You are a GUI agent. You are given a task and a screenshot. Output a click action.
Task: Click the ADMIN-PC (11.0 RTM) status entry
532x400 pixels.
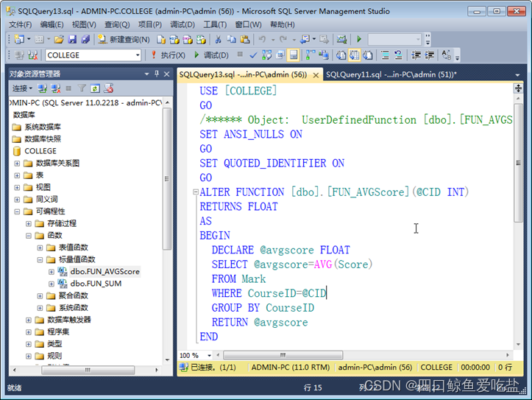click(291, 368)
